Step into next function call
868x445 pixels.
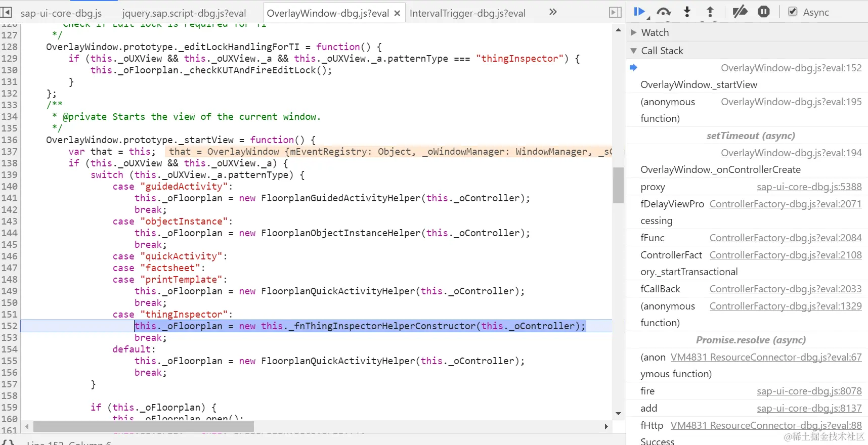pos(687,12)
